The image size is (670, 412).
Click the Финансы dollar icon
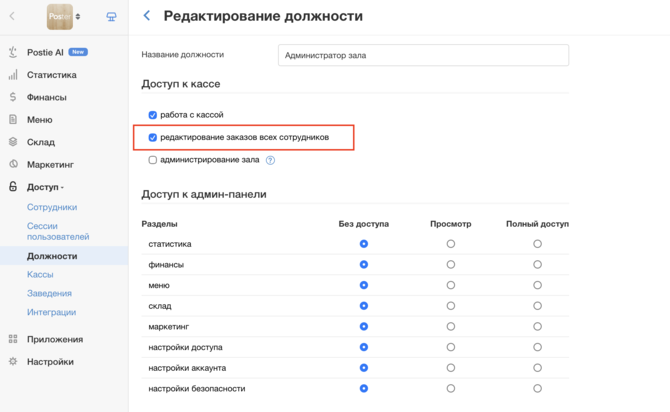click(x=13, y=97)
